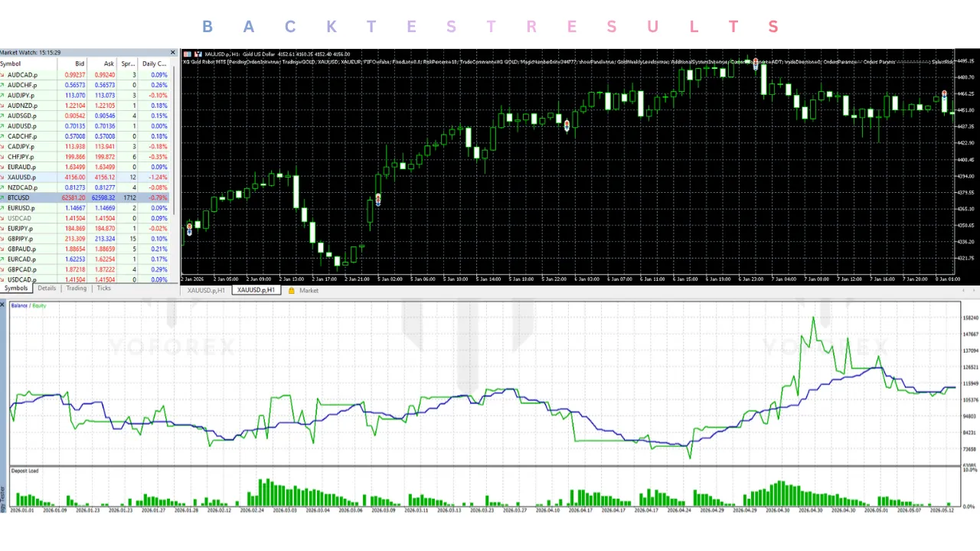The height and width of the screenshot is (551, 980).
Task: Click the arrow icon next to AUDJPY.p
Action: click(3, 96)
